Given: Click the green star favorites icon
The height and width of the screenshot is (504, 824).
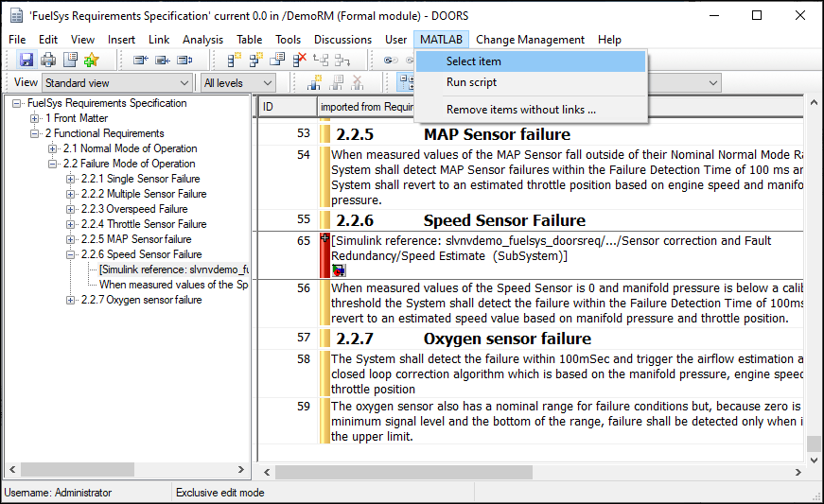Looking at the screenshot, I should click(91, 60).
